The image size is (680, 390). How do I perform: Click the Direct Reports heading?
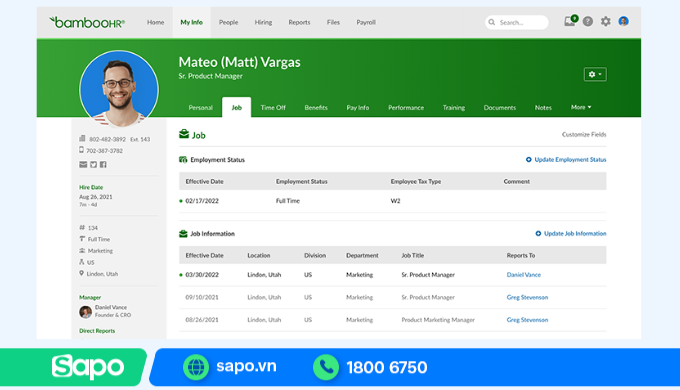97,331
